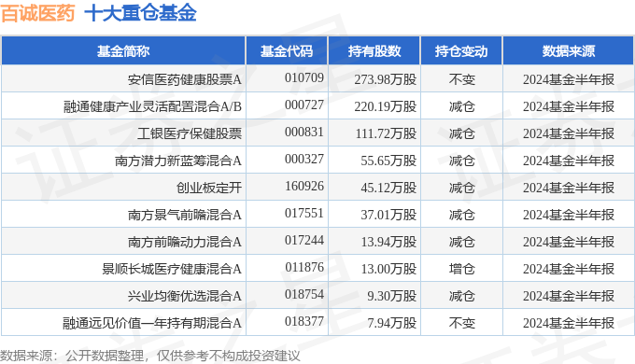
Task: Click fund name 景顺长城医疗健康混合A
Action: [172, 269]
